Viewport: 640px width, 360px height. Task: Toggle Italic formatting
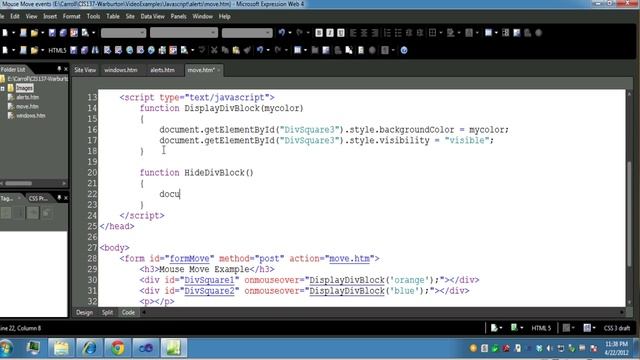[x=330, y=33]
